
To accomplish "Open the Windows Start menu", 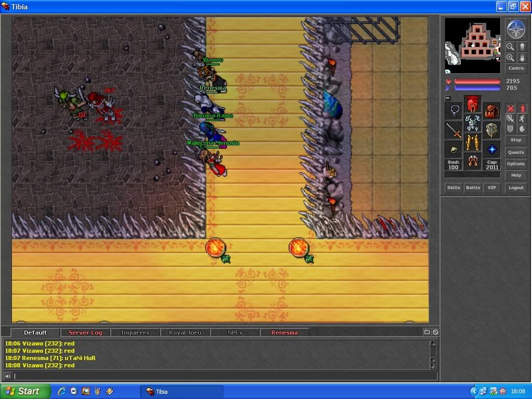I will [x=25, y=391].
